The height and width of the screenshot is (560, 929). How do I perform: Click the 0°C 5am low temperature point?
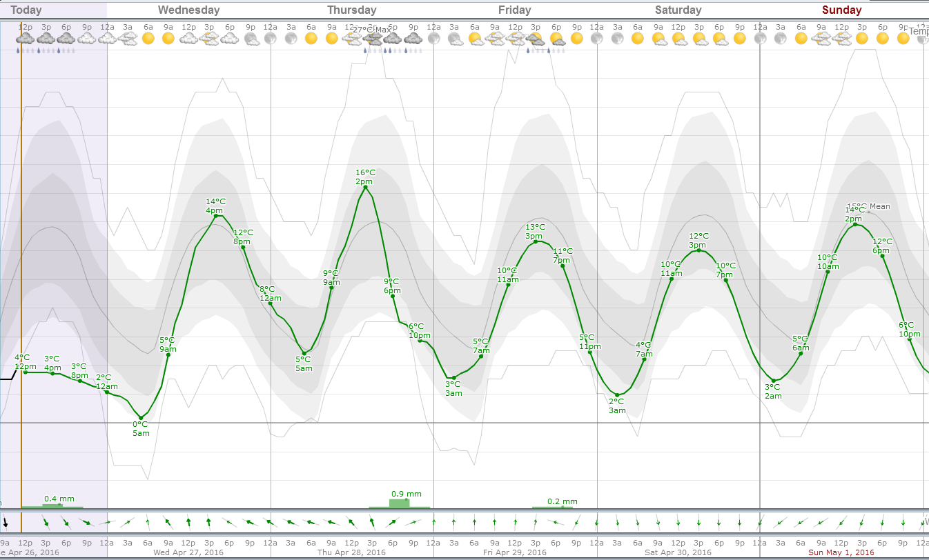[x=141, y=419]
